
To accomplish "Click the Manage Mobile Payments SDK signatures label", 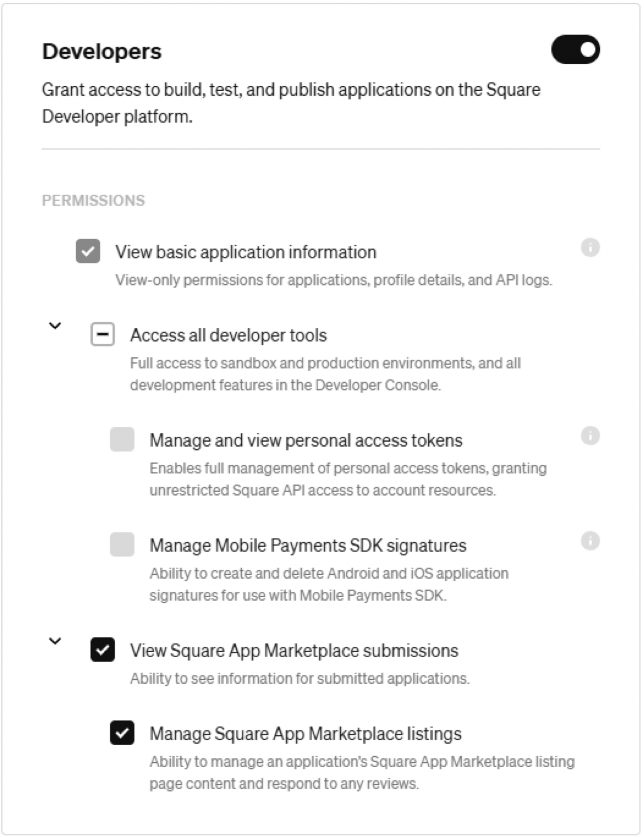I will point(308,545).
